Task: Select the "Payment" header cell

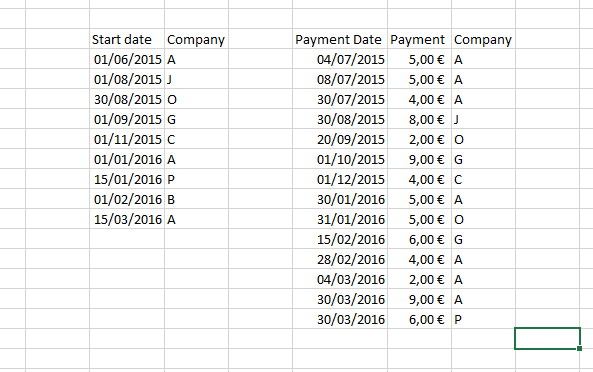Action: click(x=419, y=39)
